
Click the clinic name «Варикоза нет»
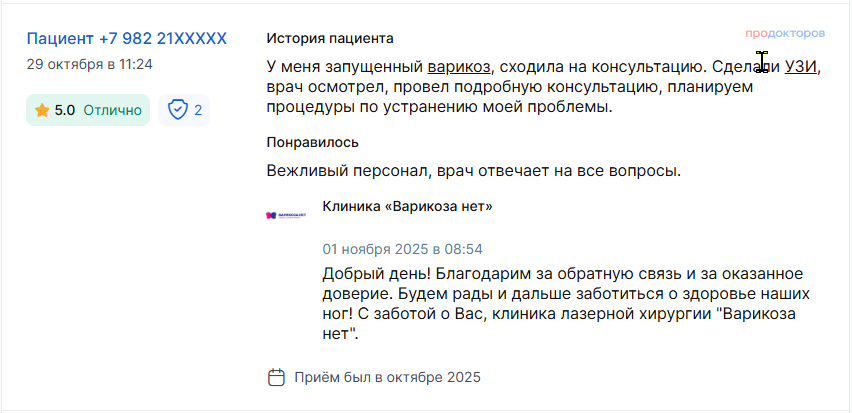(407, 206)
